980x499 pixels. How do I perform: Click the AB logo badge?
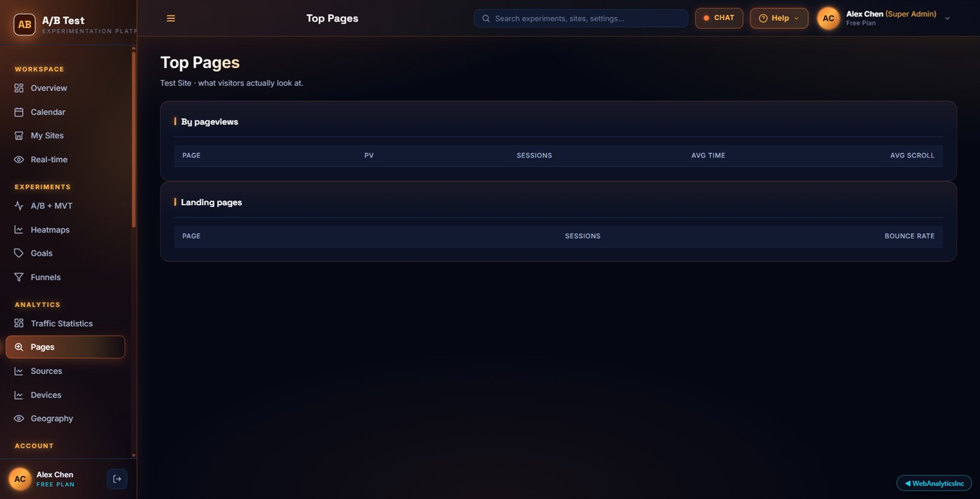coord(24,24)
